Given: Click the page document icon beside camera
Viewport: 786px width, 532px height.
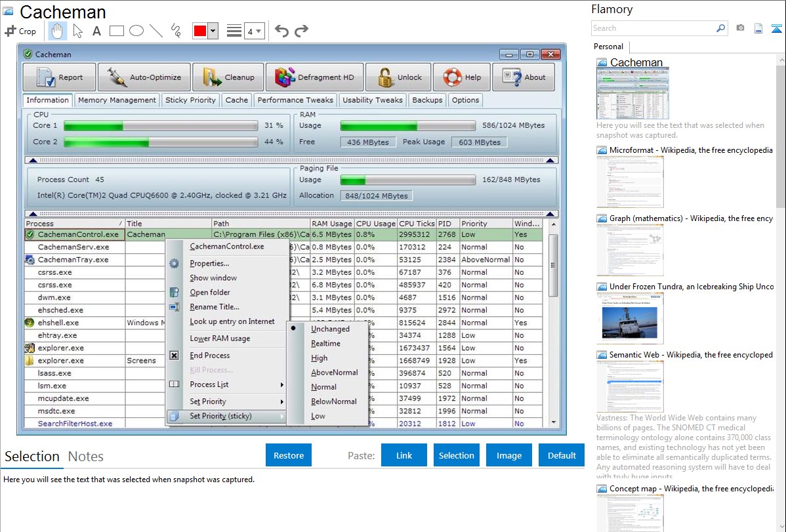Looking at the screenshot, I should [758, 28].
